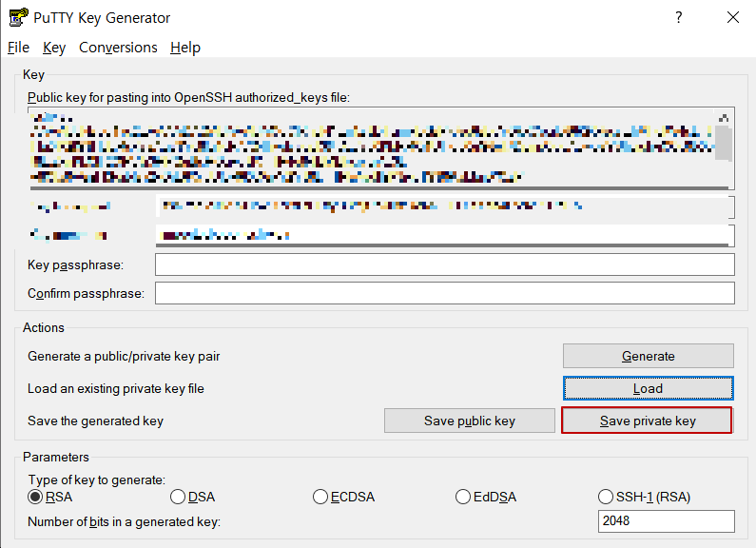Click 'Number of bits in a generated key:' label
This screenshot has height=548, width=756.
(x=124, y=522)
